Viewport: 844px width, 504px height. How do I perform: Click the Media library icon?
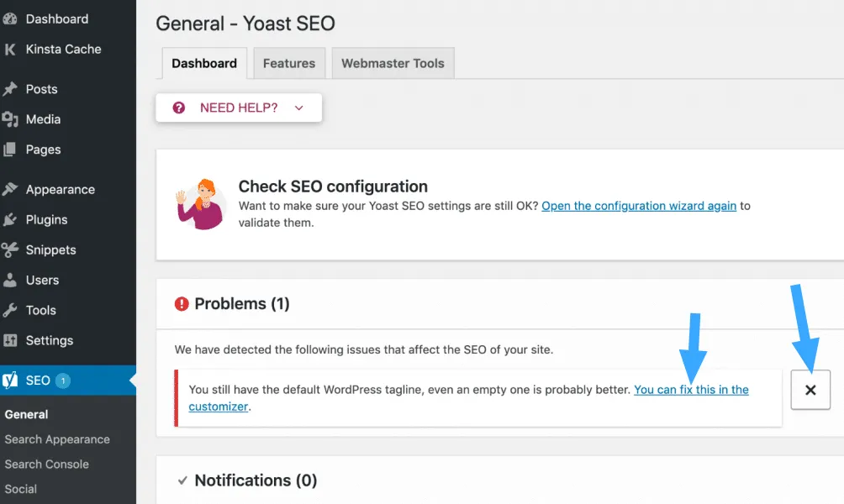click(13, 119)
